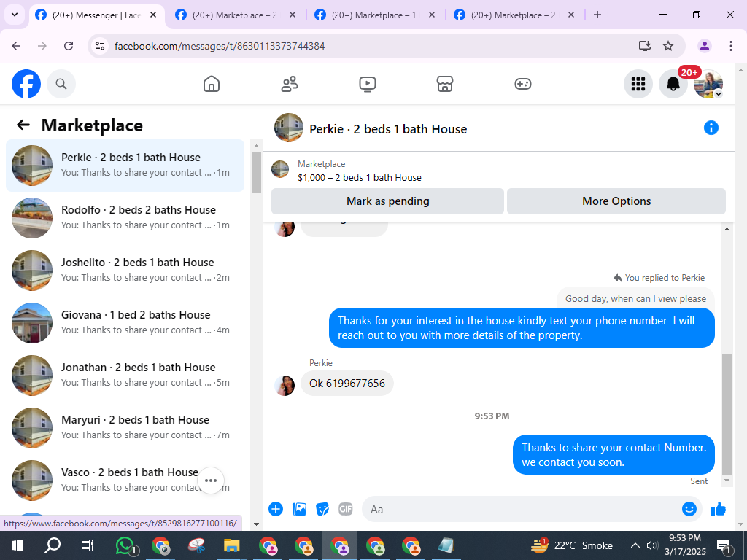Image resolution: width=747 pixels, height=560 pixels.
Task: Open the Vasco conversation
Action: pos(125,480)
